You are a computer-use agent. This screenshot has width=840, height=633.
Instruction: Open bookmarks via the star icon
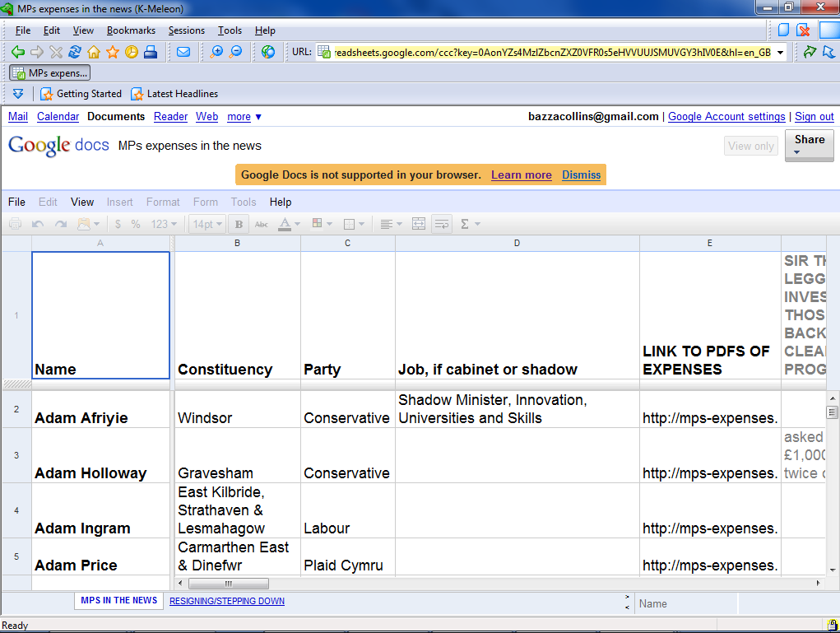coord(113,52)
